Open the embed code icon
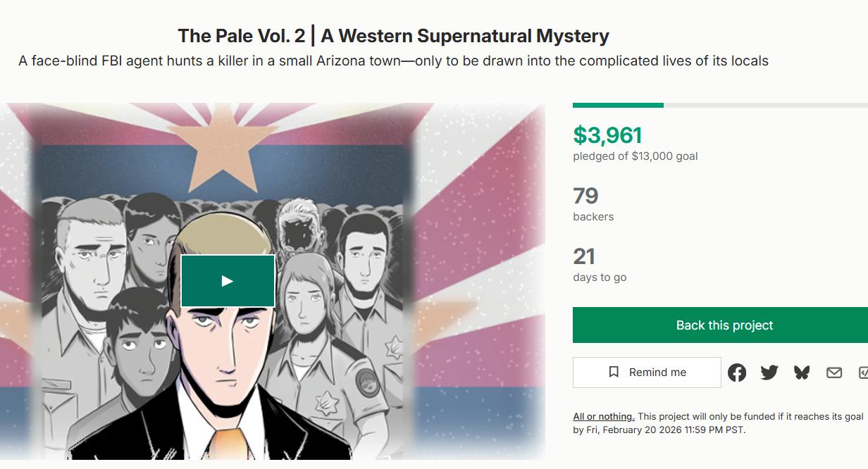The width and height of the screenshot is (868, 469). tap(863, 373)
